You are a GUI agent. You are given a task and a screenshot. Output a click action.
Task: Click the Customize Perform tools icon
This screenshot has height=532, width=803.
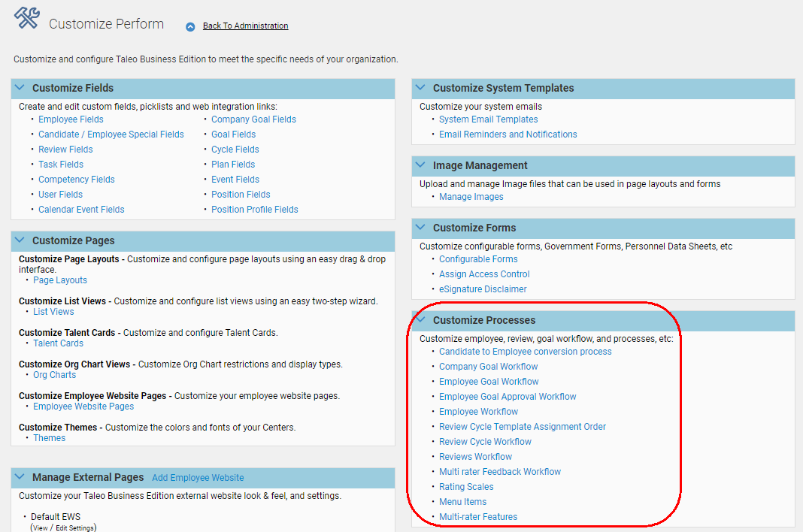coord(27,18)
